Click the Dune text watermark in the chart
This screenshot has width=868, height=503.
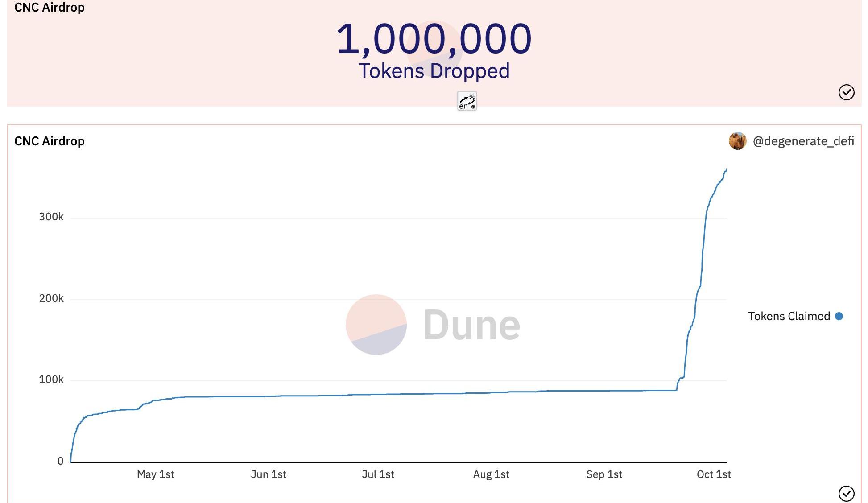471,325
